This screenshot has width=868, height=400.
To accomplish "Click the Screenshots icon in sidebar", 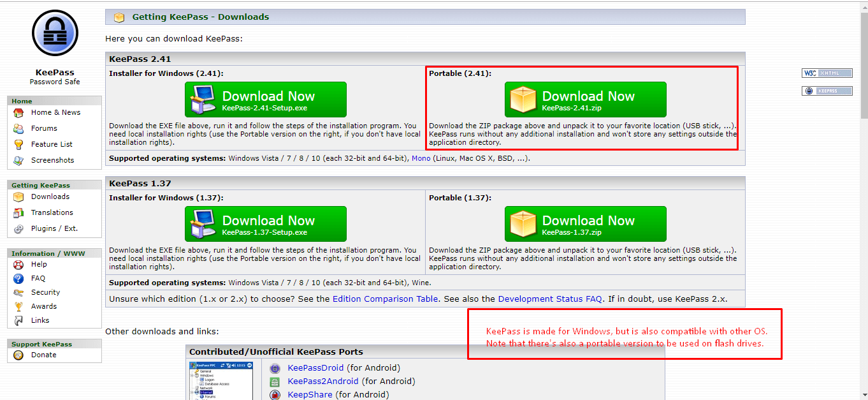I will 18,160.
